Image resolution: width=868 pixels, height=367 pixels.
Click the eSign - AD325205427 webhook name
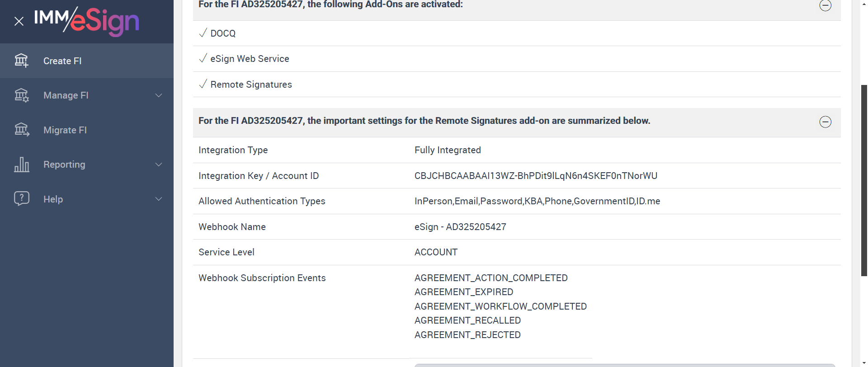coord(460,227)
